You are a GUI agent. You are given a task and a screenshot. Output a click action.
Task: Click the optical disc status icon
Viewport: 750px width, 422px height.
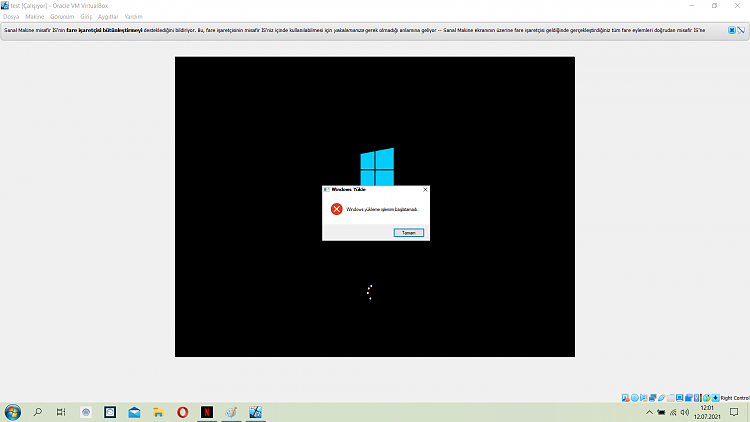click(x=635, y=398)
